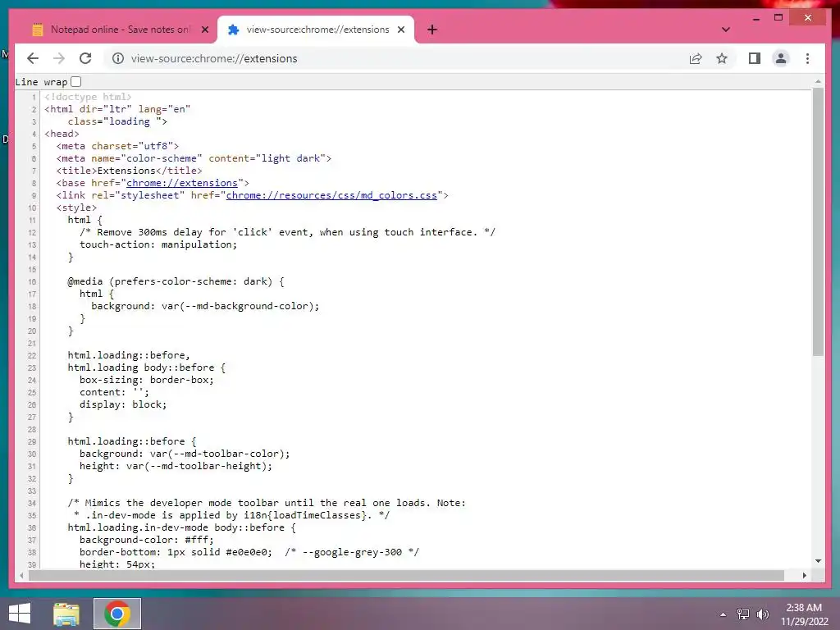Maximize the Chrome window
The height and width of the screenshot is (630, 840).
(x=778, y=18)
